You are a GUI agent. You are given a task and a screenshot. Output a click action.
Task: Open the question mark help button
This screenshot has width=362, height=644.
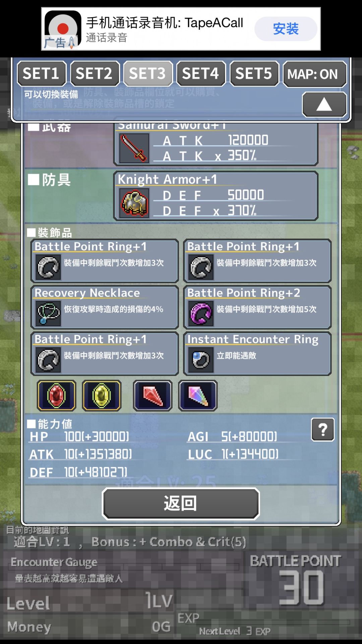pos(323,429)
